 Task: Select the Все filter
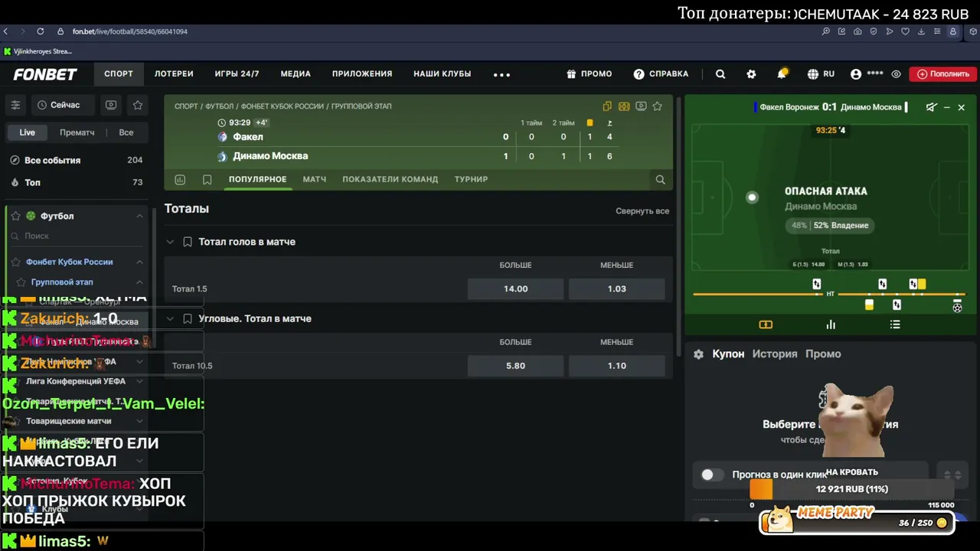(126, 132)
